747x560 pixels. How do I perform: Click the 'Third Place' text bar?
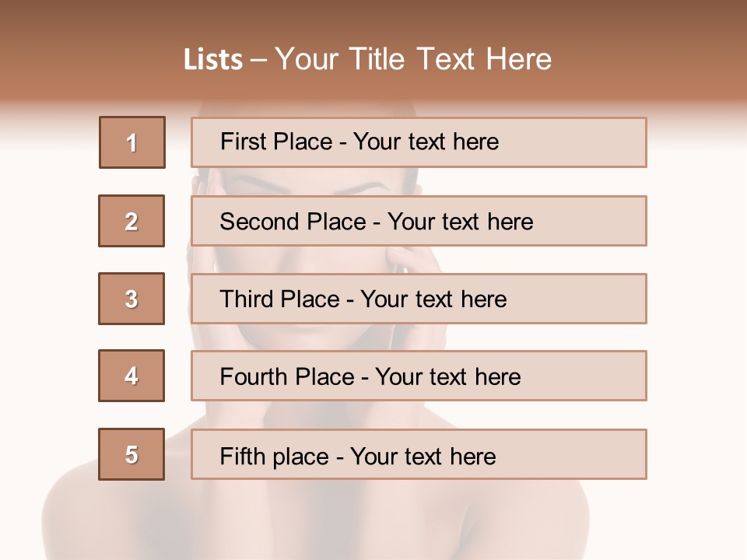[419, 299]
